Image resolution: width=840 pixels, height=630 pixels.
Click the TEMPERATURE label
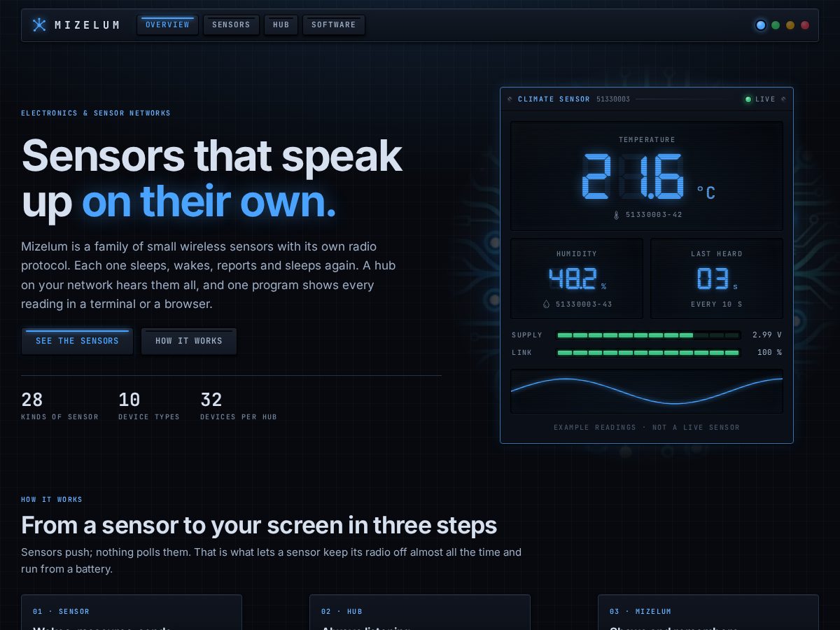[647, 140]
